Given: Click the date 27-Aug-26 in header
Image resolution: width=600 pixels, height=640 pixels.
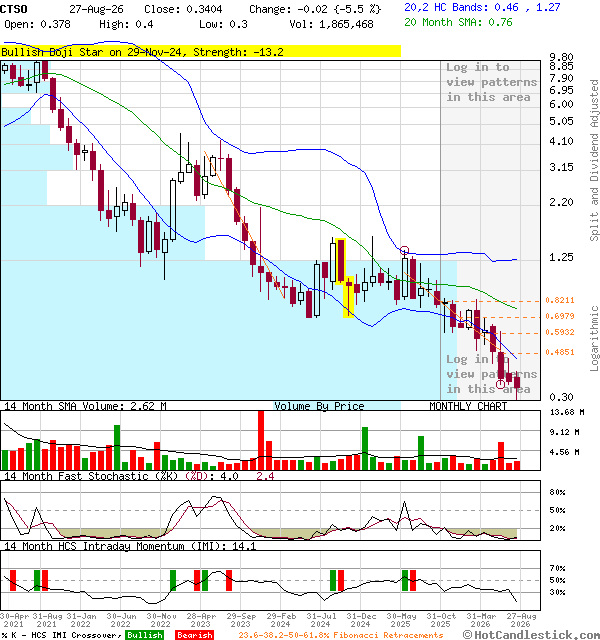Looking at the screenshot, I should 96,9.
